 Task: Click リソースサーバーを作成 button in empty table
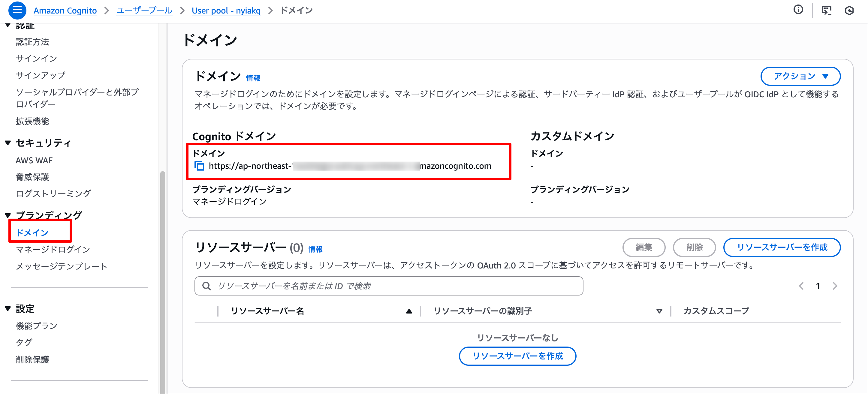tap(517, 356)
